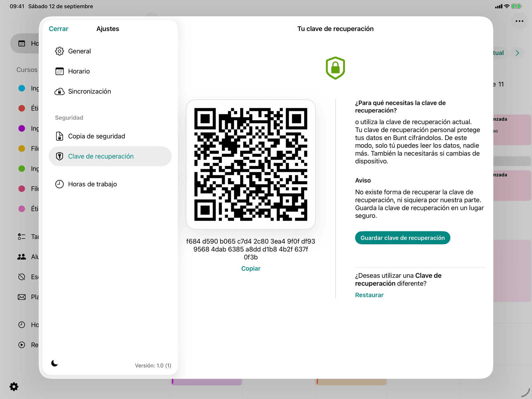
Task: Select the blue course dot in the sidebar
Action: [22, 88]
